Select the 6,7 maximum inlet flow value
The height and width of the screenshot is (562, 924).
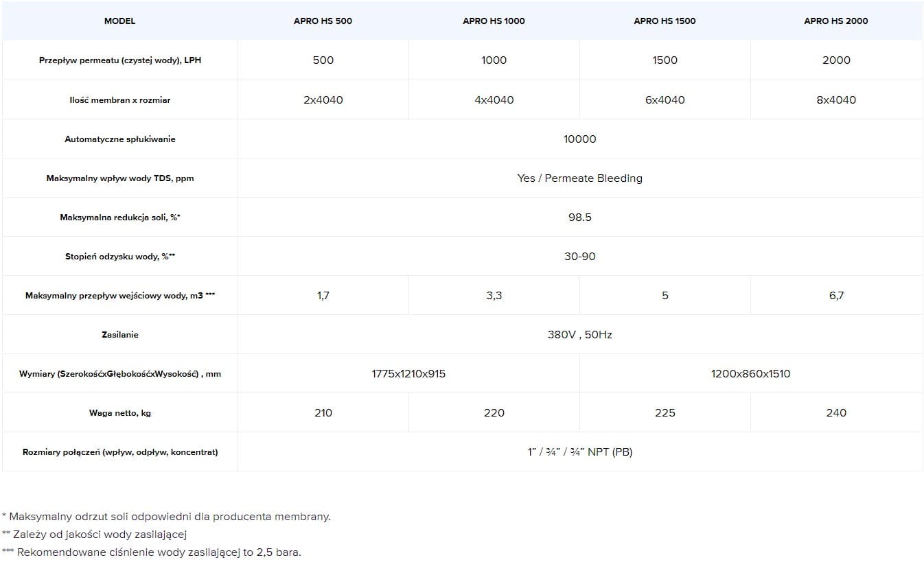[x=836, y=296]
